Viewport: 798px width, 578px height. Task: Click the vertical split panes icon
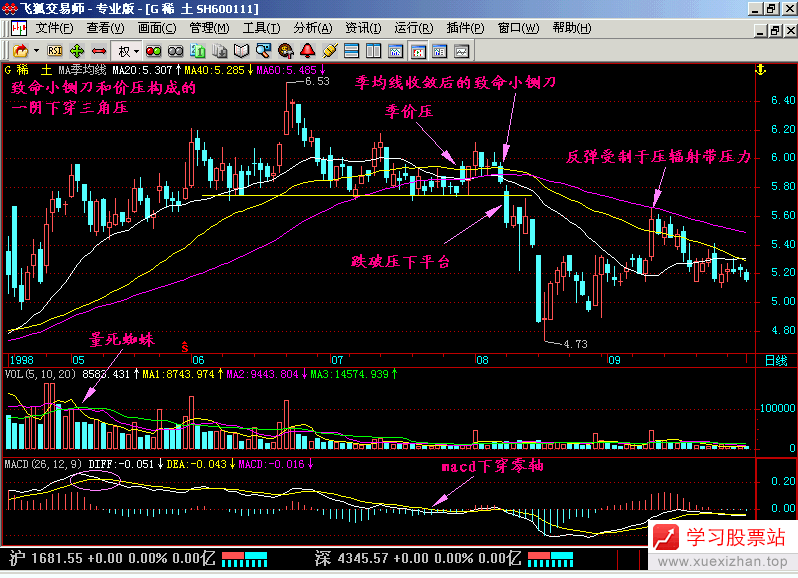[x=374, y=51]
